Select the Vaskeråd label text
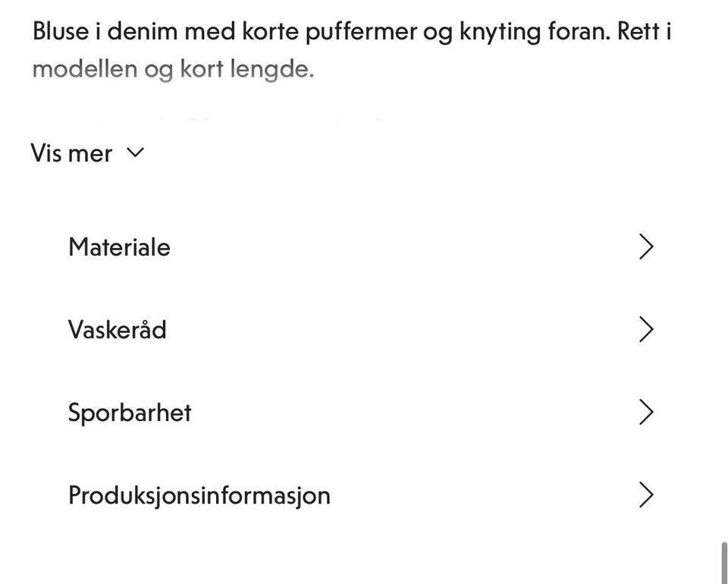 [117, 330]
